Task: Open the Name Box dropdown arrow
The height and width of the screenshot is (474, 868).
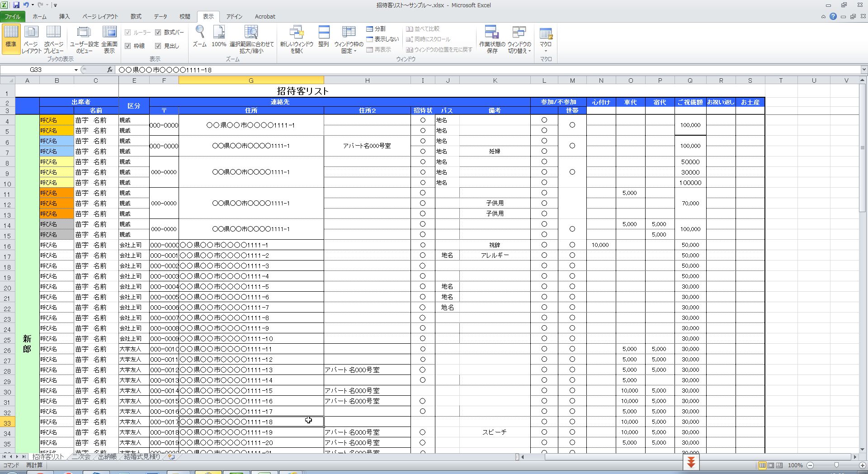Action: (x=76, y=70)
